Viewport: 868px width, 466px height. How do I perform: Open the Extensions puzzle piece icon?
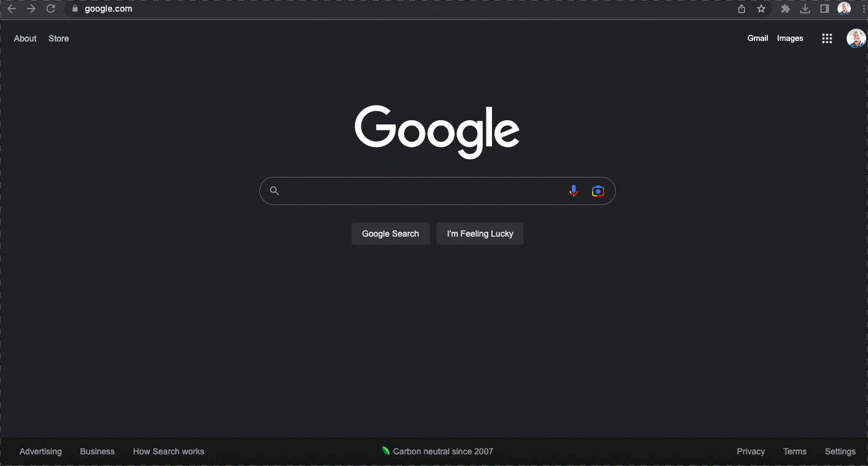point(786,9)
